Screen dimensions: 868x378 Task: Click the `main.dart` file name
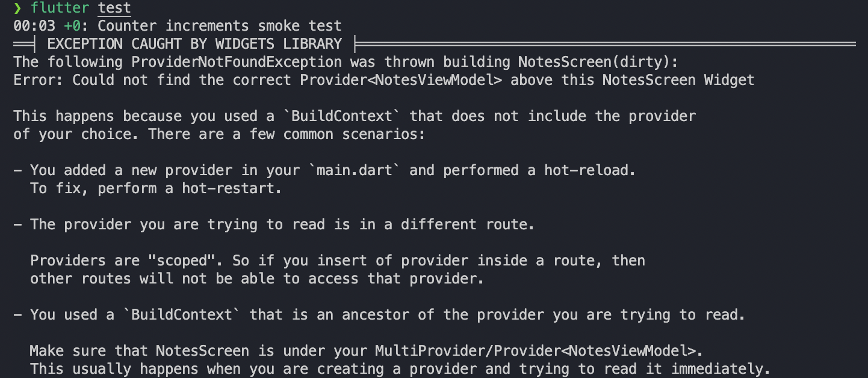coord(355,170)
